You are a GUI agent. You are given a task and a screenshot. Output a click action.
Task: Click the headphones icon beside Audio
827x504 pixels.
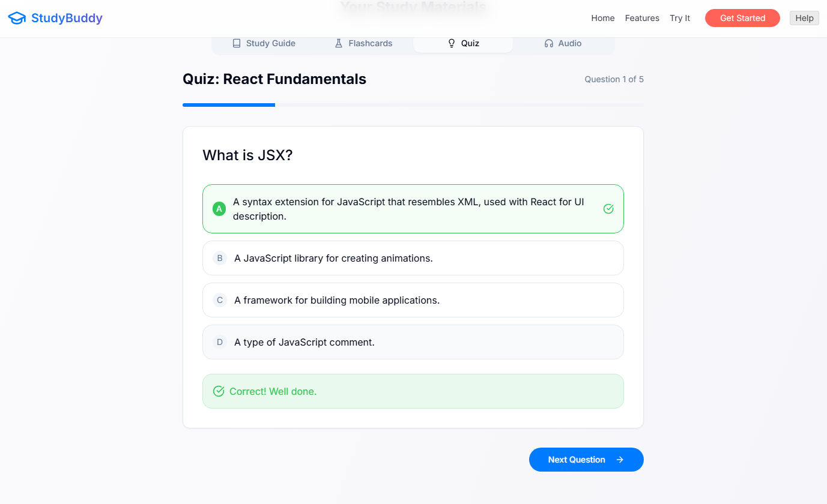[548, 43]
